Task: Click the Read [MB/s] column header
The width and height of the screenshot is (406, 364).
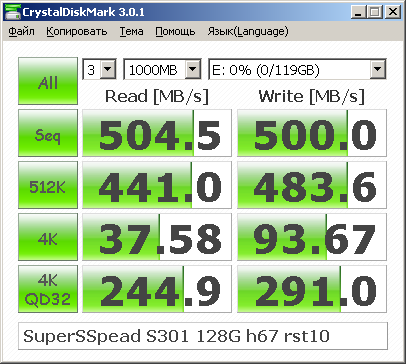Action: pyautogui.click(x=157, y=96)
